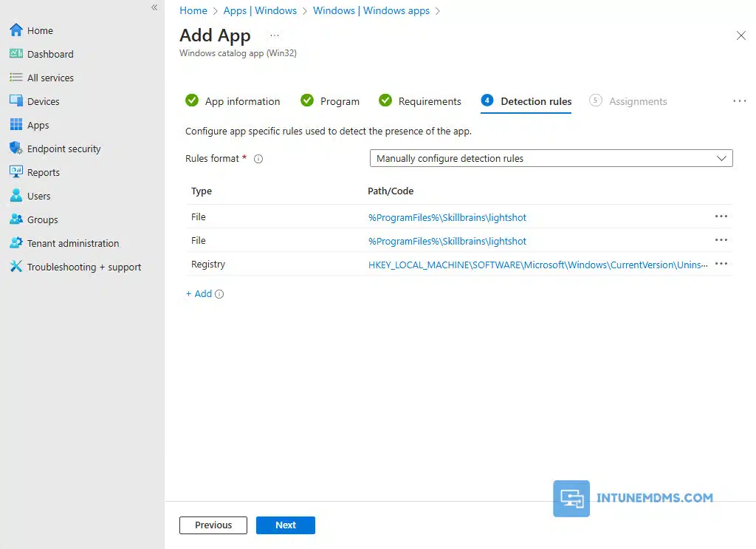Viewport: 756px width, 549px height.
Task: Click Windows | Windows apps breadcrumb
Action: 371,10
